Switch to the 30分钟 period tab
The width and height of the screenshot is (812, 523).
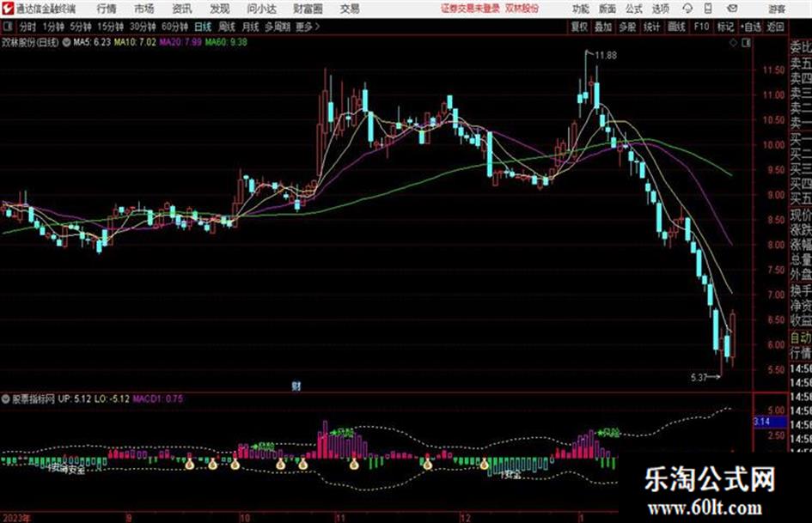(143, 27)
